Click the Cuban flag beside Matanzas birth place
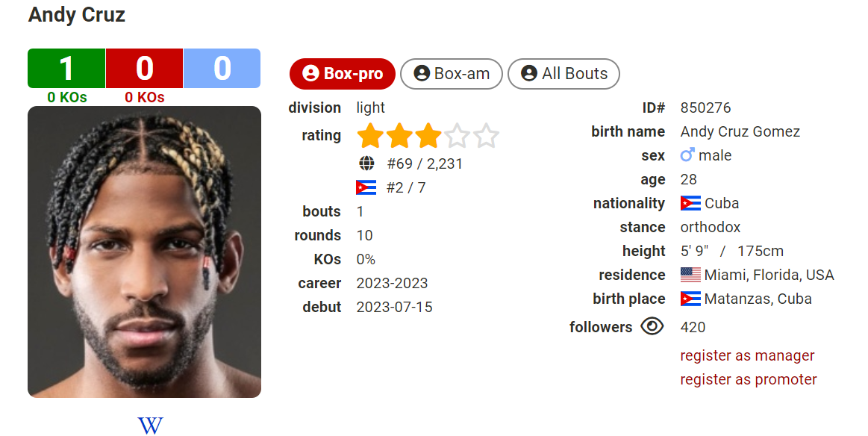Screen dimensions: 868x436 pos(690,299)
